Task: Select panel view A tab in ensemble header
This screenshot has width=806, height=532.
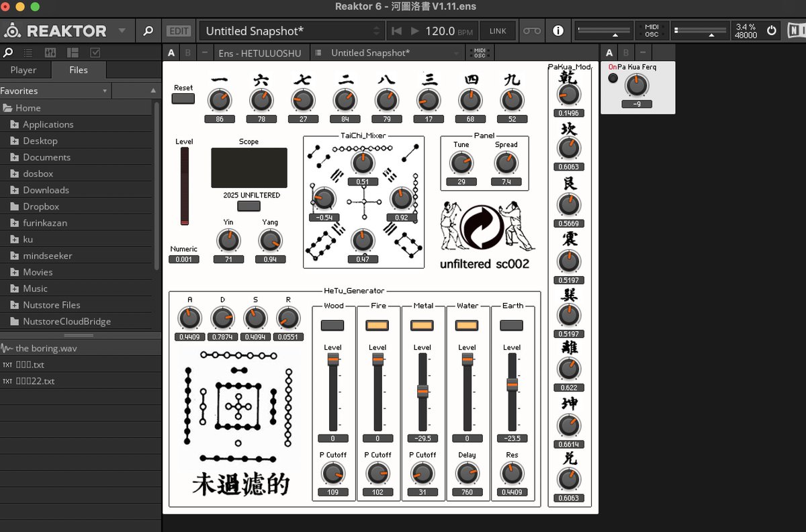Action: 171,53
